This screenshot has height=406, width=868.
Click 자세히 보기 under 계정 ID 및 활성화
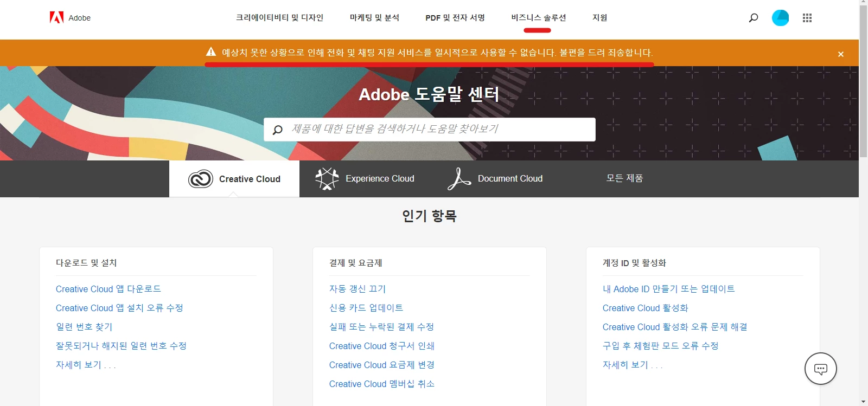[x=633, y=365]
